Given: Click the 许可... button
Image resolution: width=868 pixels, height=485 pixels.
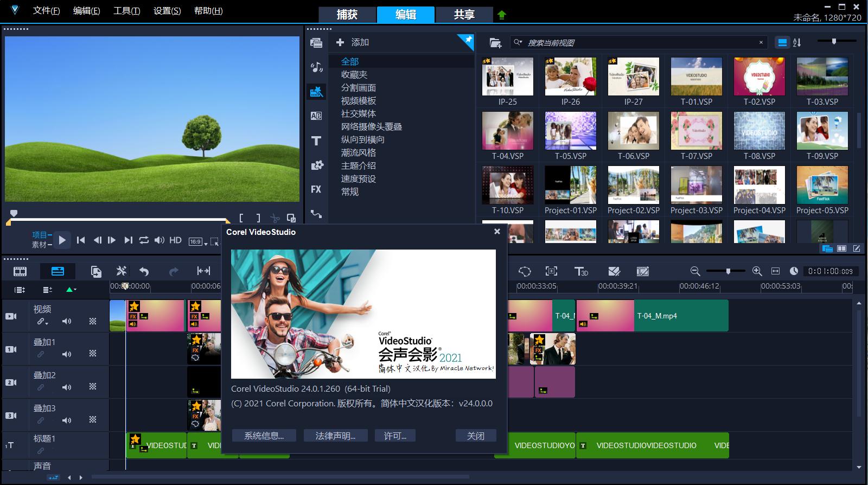Looking at the screenshot, I should [x=395, y=436].
